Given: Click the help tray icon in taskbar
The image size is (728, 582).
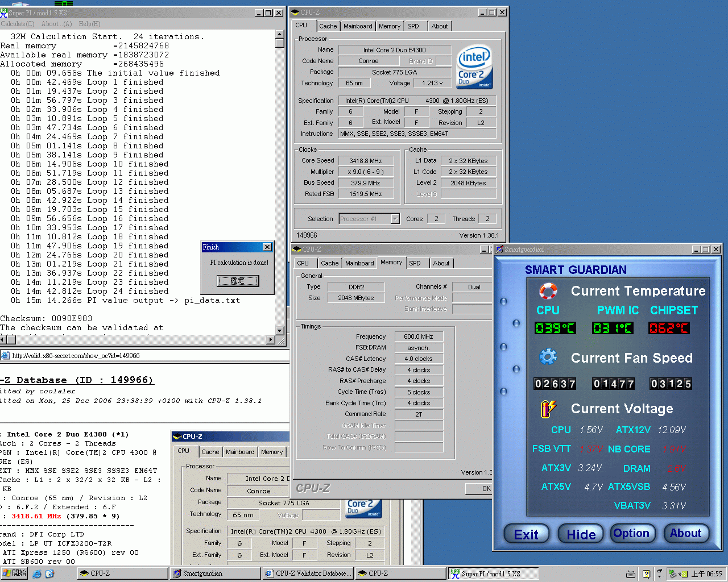Looking at the screenshot, I should [x=646, y=573].
